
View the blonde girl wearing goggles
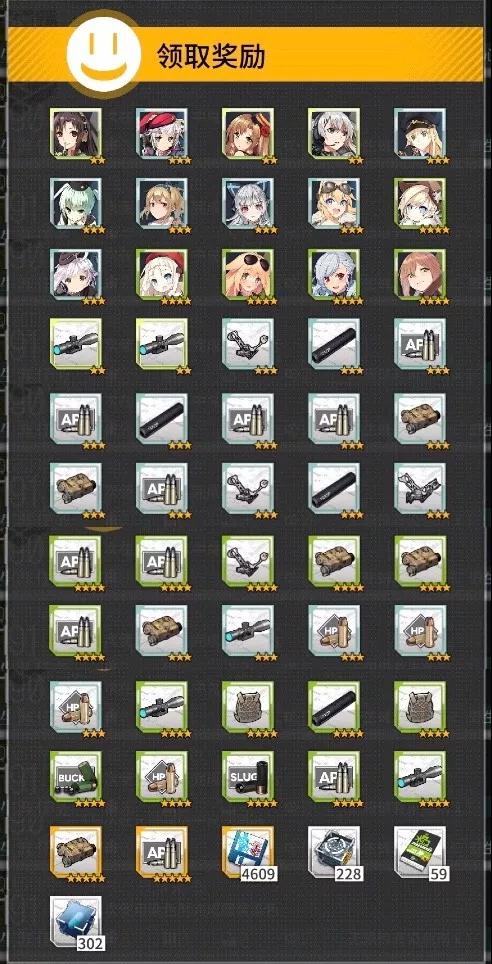335,204
